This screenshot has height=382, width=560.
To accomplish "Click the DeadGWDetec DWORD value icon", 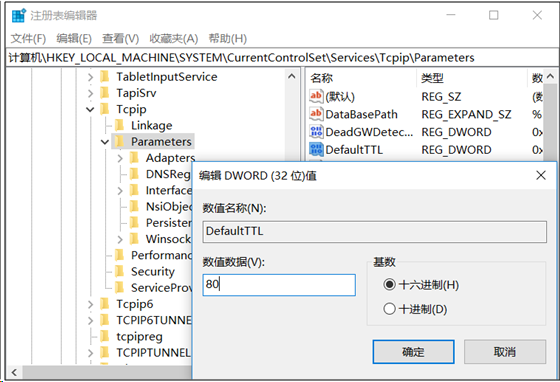I will (316, 132).
